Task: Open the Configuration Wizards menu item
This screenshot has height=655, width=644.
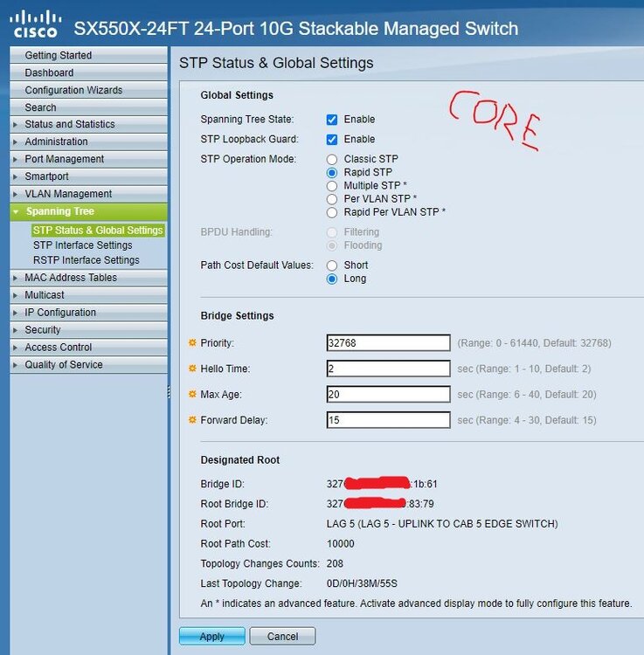Action: pos(88,90)
